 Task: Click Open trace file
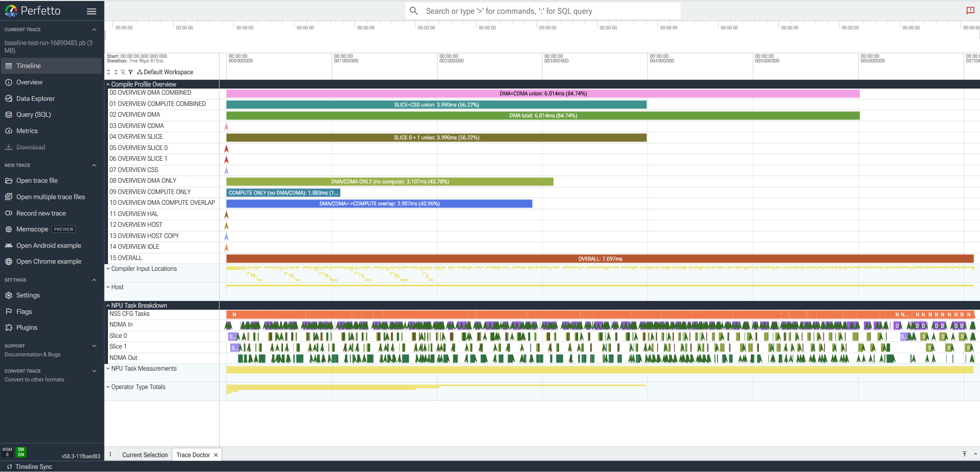51,181
